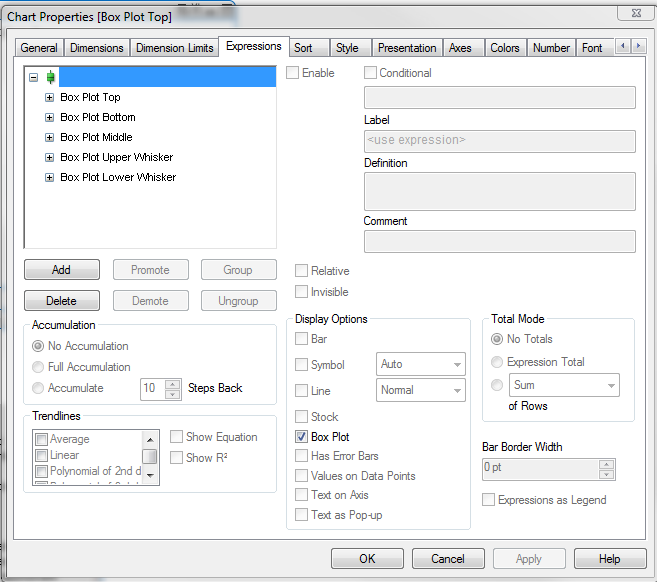
Task: Confirm with the OK button
Action: click(x=367, y=559)
